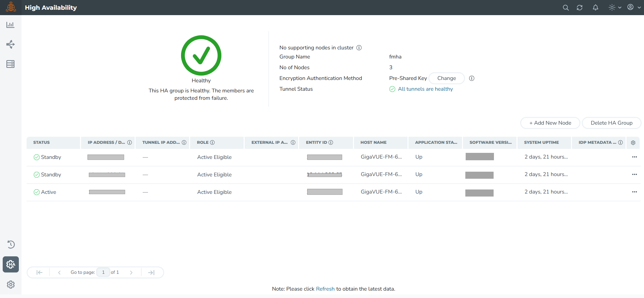The width and height of the screenshot is (644, 298).
Task: Open the history clock icon in sidebar
Action: (11, 245)
